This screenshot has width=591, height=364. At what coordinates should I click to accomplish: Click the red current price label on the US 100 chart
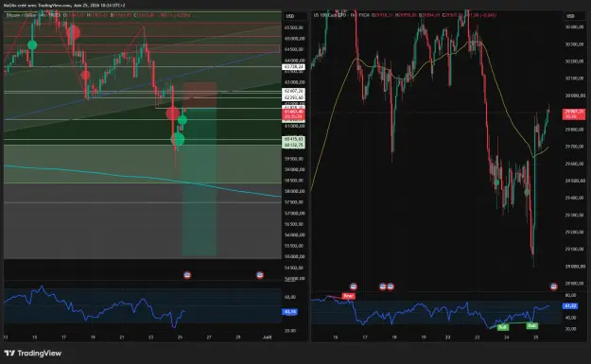coord(574,113)
